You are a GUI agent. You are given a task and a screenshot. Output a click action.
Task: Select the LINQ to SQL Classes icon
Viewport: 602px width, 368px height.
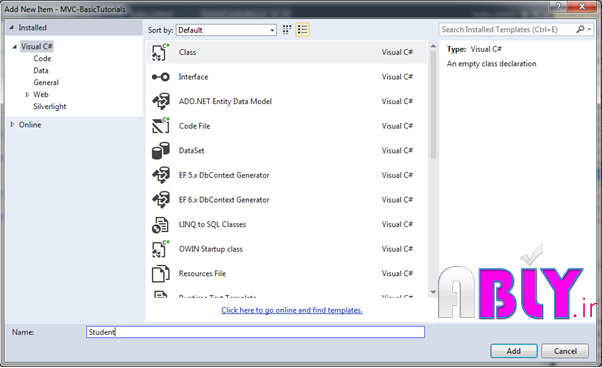[x=160, y=224]
